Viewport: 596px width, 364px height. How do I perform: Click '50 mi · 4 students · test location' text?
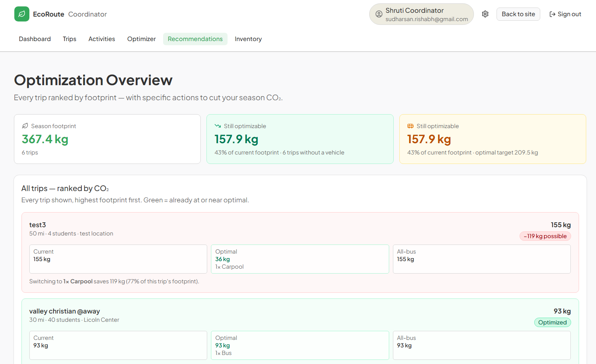(71, 234)
